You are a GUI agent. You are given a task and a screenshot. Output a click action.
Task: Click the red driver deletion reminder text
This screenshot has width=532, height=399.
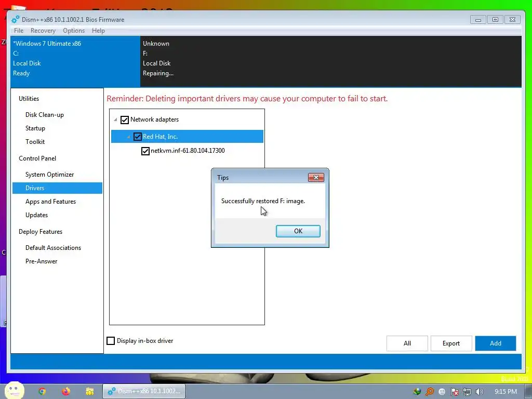[x=247, y=99]
